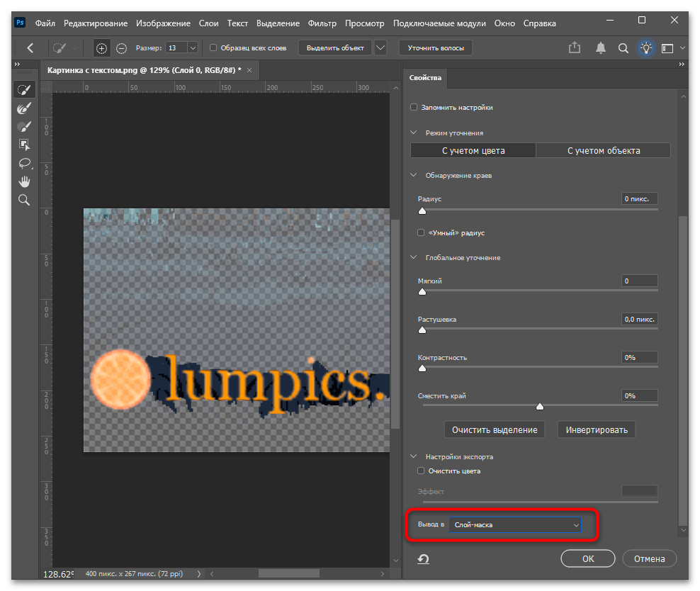Select the Zoom tool
This screenshot has height=591, width=700.
point(24,200)
